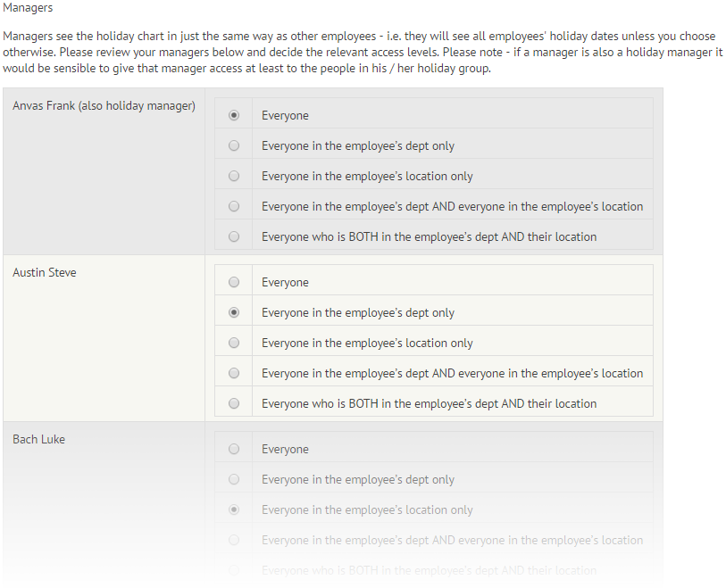Screen dimensions: 726x588
Task: Click Bach Luke's 'Everyone in the employee's location only' label
Action: [x=367, y=510]
